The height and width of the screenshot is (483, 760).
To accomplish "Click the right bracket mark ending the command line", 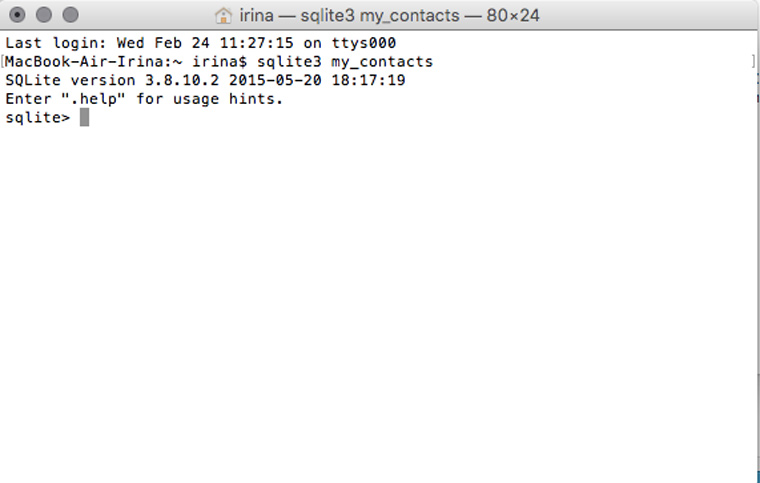I will tap(752, 62).
